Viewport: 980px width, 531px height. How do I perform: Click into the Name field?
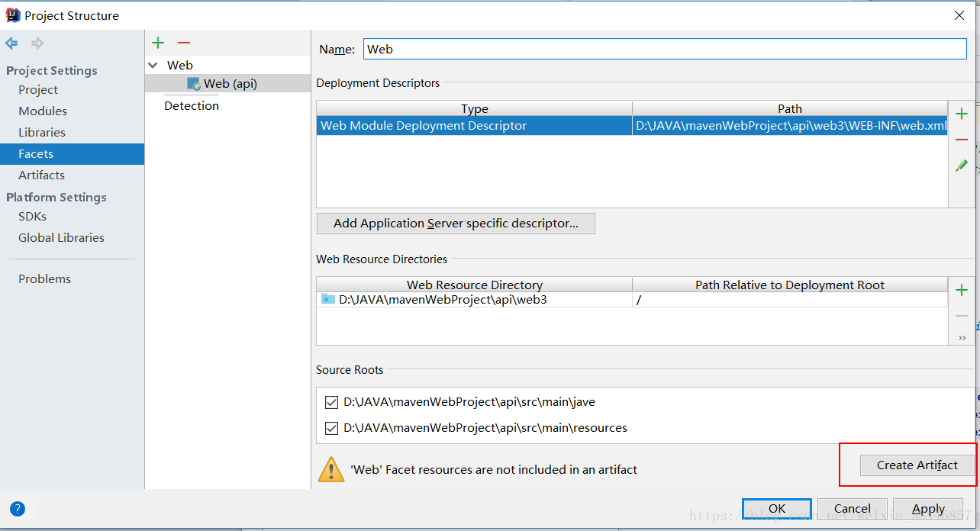pos(665,49)
